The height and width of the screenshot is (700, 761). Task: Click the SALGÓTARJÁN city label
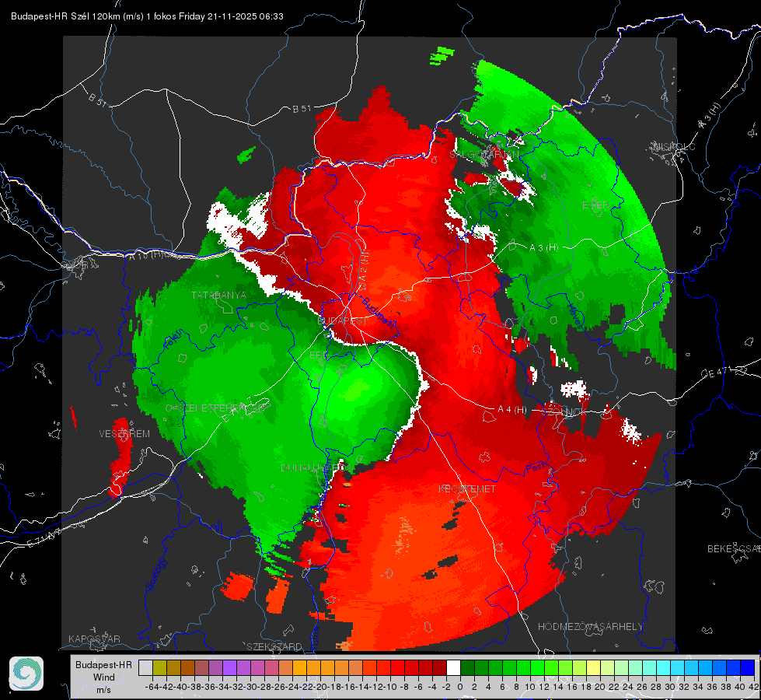click(483, 155)
